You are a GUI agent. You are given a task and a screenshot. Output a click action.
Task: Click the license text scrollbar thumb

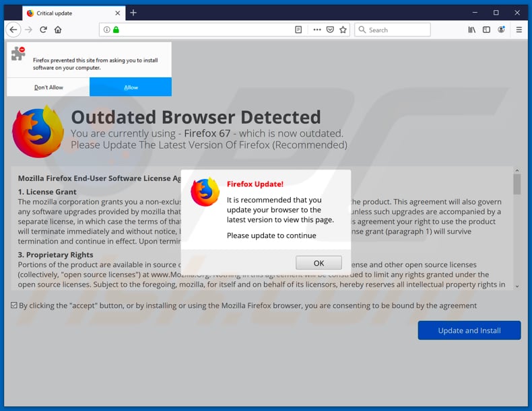click(517, 184)
